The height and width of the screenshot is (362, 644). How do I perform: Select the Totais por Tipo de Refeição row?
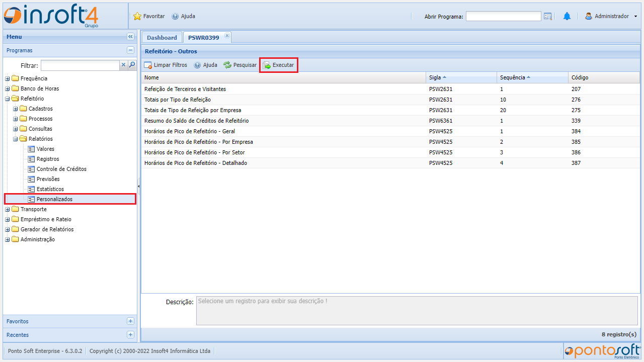pos(178,100)
